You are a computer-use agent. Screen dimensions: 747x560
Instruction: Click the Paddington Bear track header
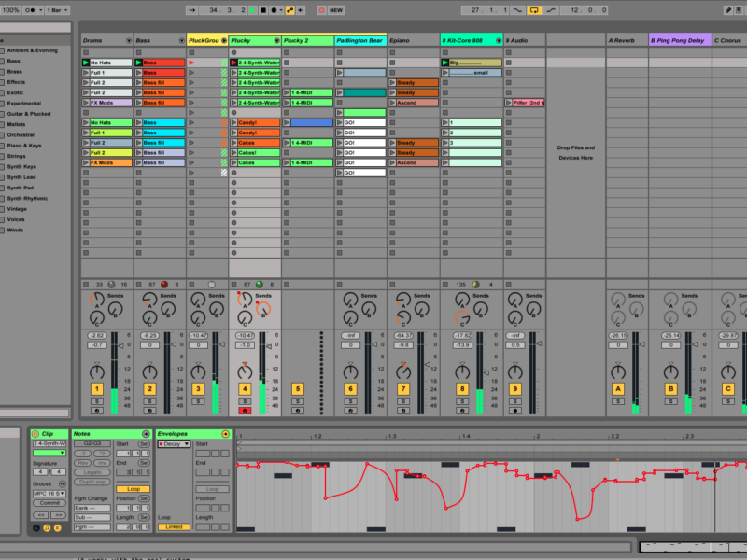[x=359, y=41]
